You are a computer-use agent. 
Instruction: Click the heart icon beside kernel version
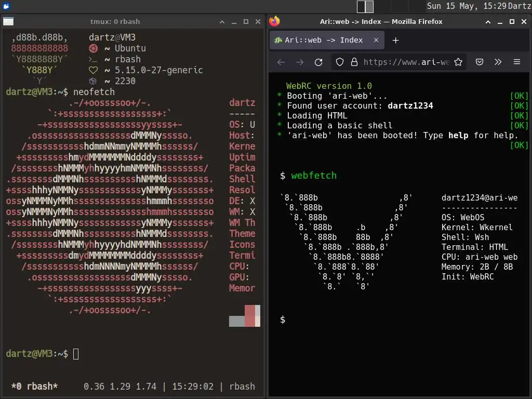pos(93,70)
